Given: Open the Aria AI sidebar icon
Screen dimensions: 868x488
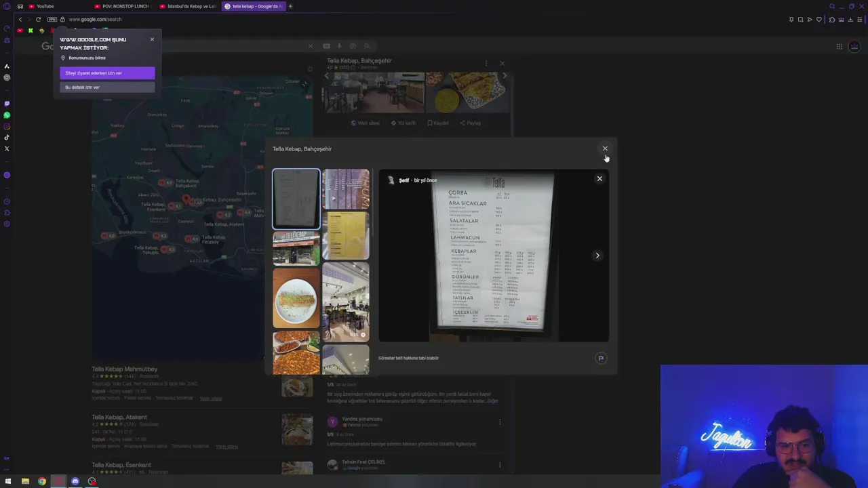Looking at the screenshot, I should (x=7, y=66).
